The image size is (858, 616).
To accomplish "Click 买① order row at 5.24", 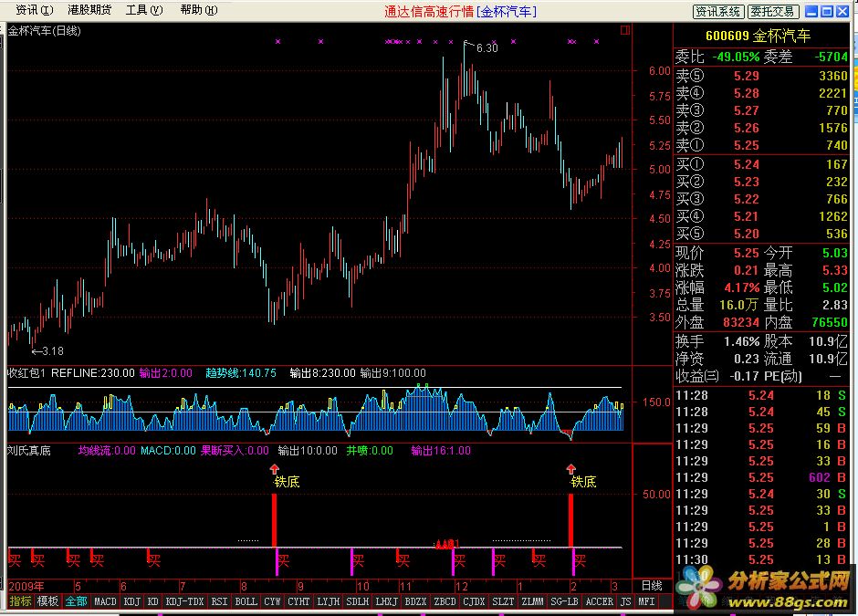I will [761, 164].
